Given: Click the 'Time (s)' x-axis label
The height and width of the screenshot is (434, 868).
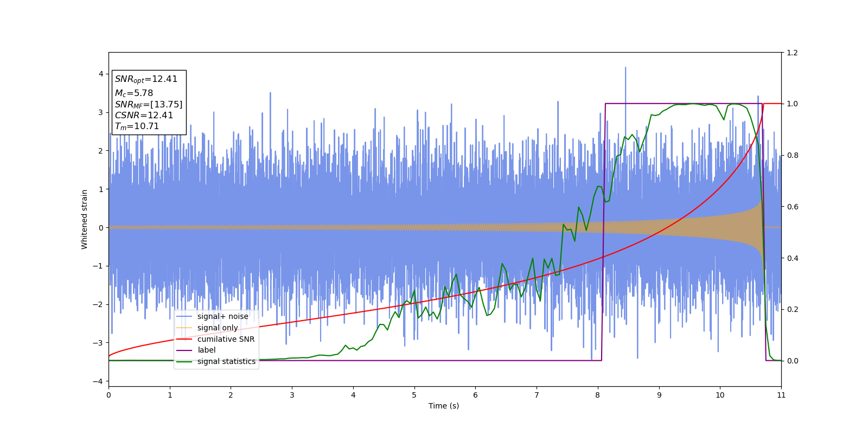Looking at the screenshot, I should coord(444,406).
